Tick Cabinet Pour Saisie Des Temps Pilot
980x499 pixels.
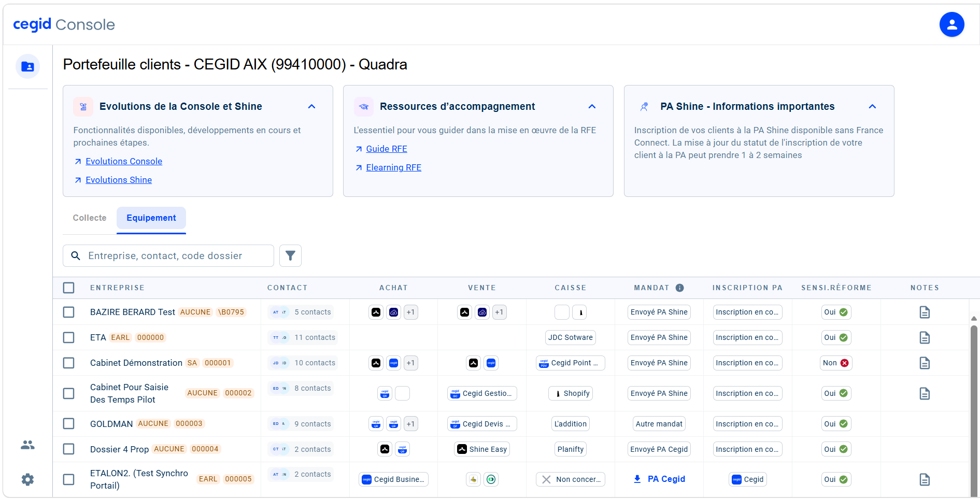pos(68,393)
